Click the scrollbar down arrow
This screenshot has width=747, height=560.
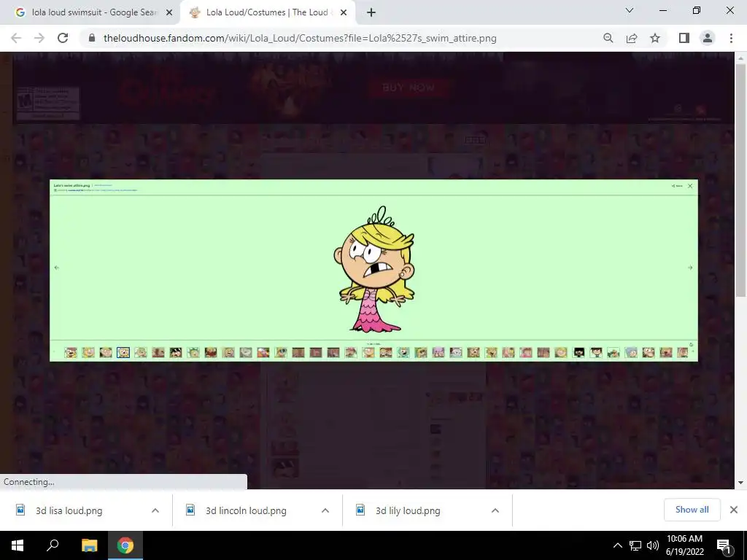coord(740,483)
